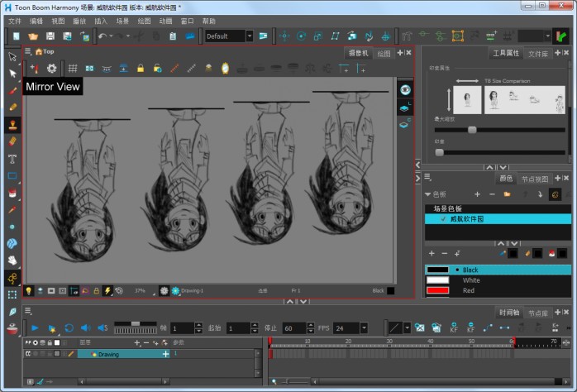This screenshot has height=392, width=577.
Task: Add a new view tab in camera panel
Action: pos(400,53)
